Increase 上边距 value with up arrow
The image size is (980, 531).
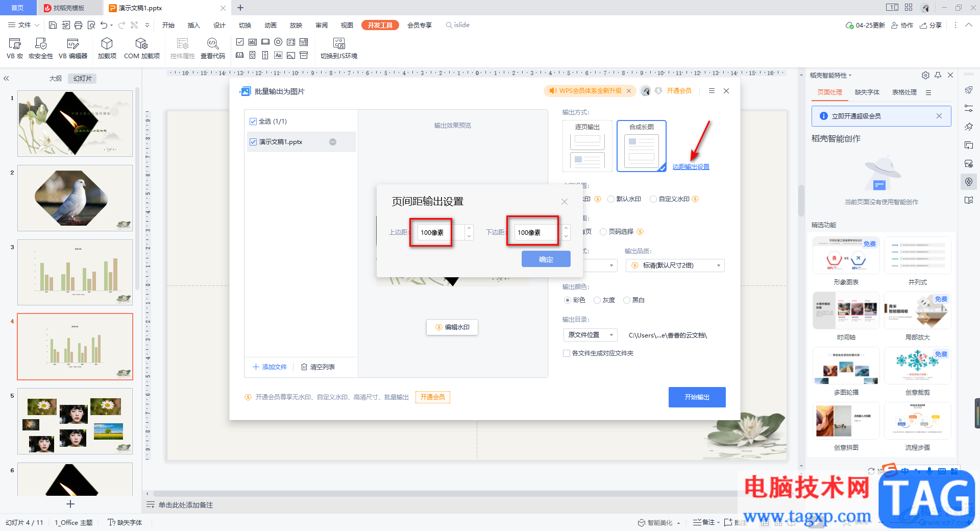coord(469,228)
